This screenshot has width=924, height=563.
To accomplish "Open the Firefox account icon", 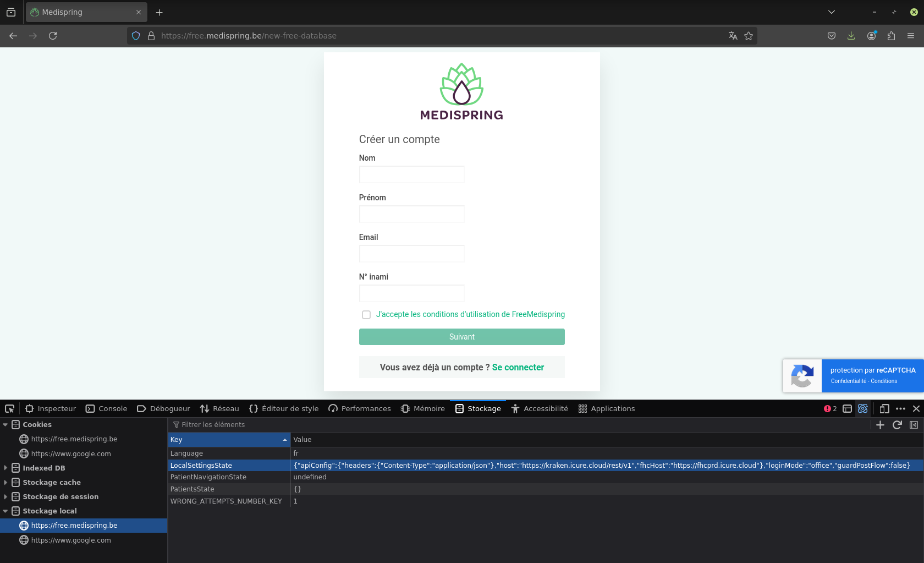I will 872,36.
